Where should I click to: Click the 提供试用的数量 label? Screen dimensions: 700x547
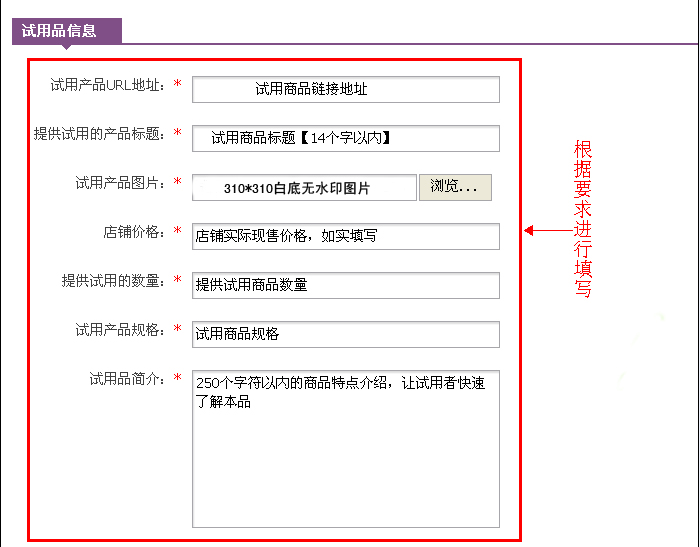(x=112, y=281)
